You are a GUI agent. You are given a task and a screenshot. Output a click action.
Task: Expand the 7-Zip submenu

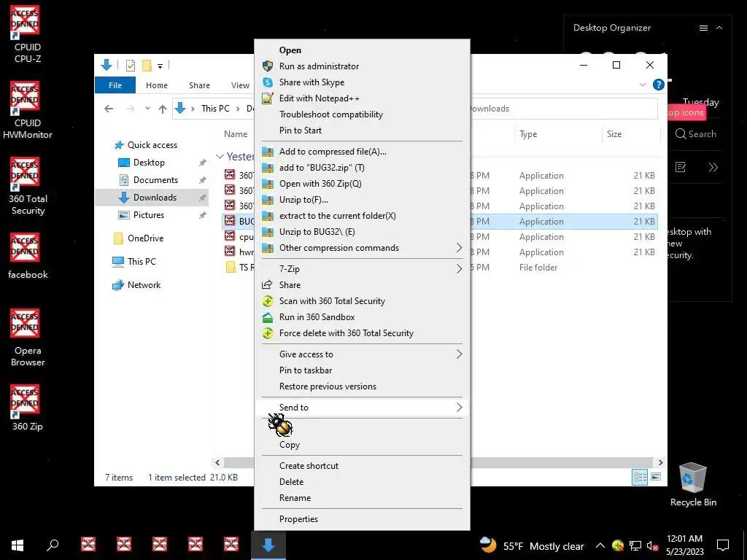(x=362, y=268)
